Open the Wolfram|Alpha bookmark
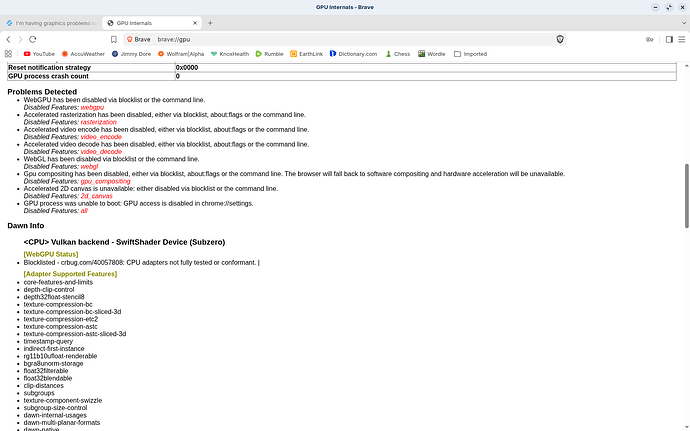Viewport: 690px width, 431px height. pyautogui.click(x=181, y=54)
